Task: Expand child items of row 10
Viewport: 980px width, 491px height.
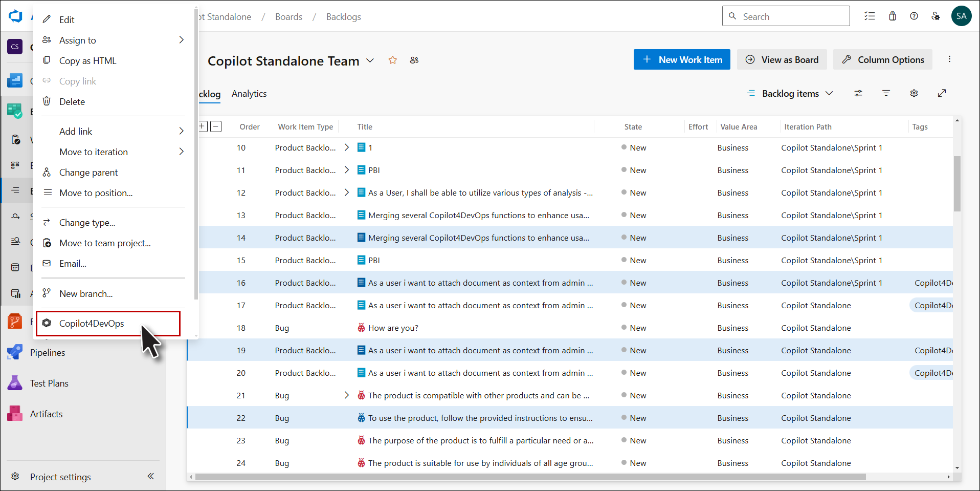Action: click(x=347, y=147)
